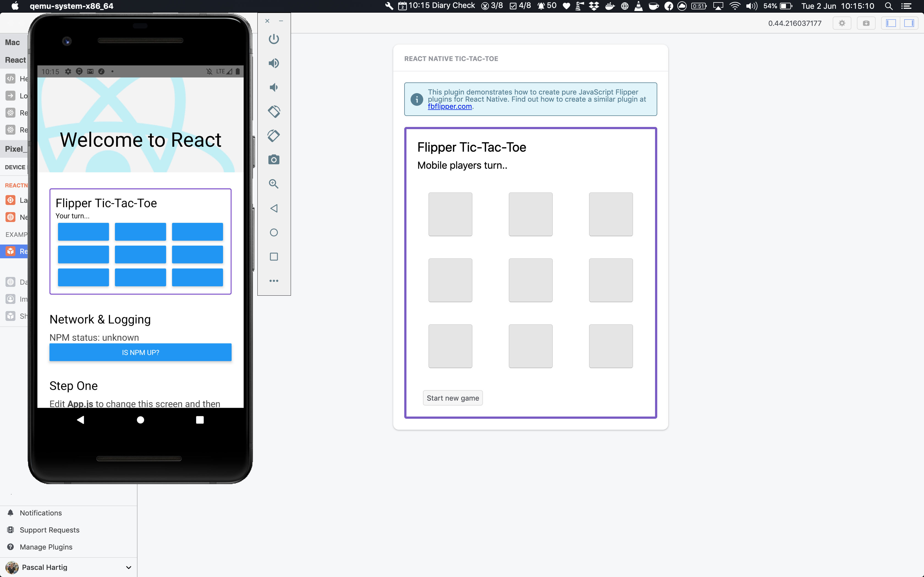The width and height of the screenshot is (924, 577).
Task: Open Notifications in sidebar
Action: pos(40,513)
